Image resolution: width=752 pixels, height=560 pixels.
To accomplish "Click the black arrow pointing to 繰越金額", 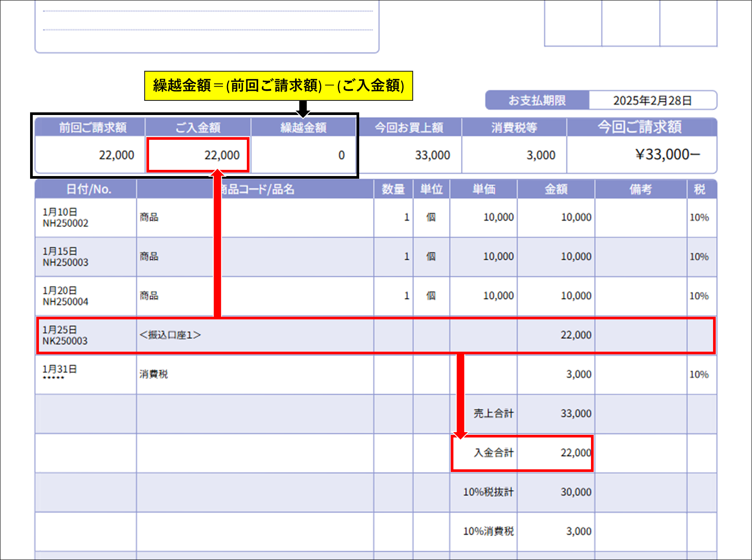I will 303,108.
